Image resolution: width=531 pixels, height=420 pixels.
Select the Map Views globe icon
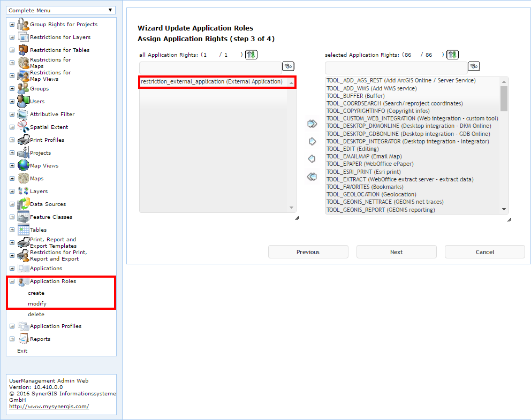coord(22,165)
